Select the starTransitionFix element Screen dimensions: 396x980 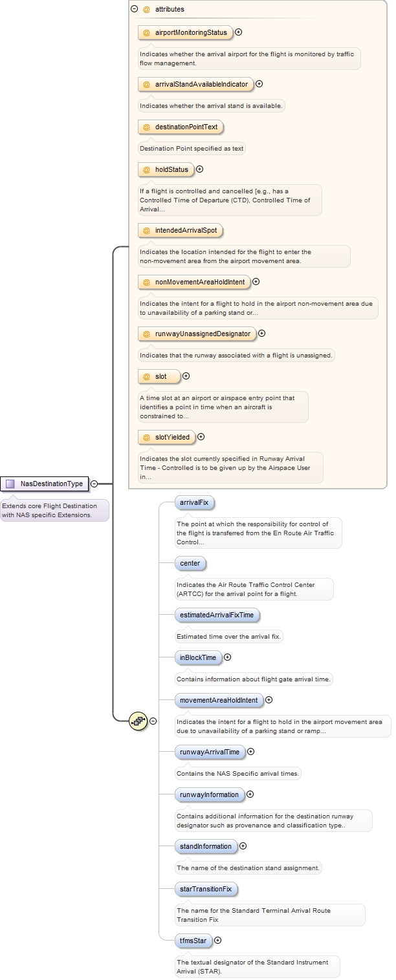click(205, 889)
